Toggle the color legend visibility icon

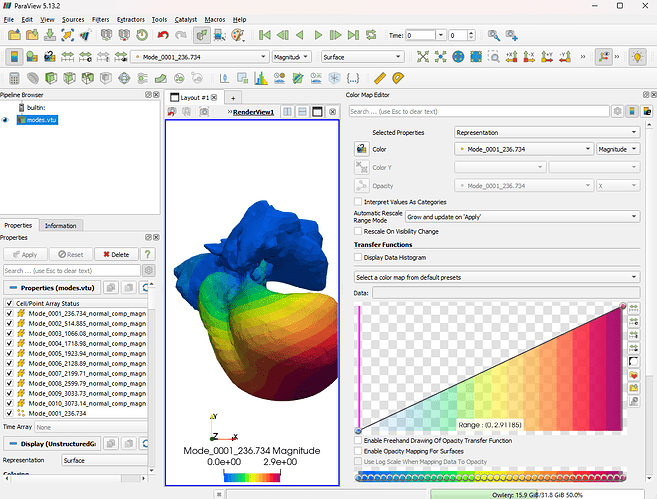(x=14, y=57)
